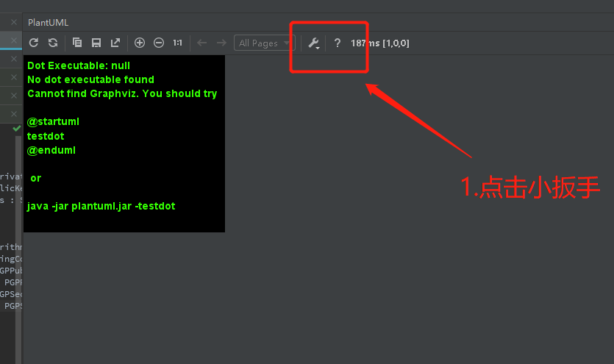
Task: Click the 'Cannot find Graphviz' message line
Action: pos(122,93)
